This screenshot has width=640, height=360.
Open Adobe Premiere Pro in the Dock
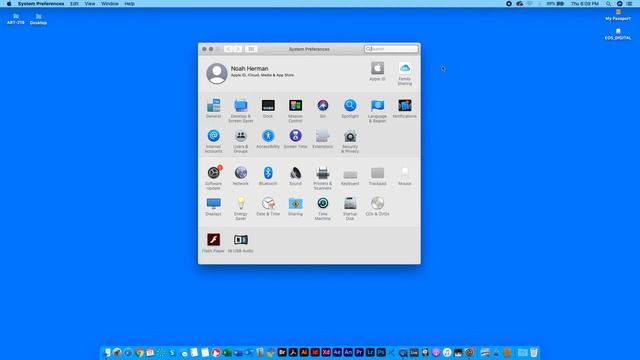[359, 352]
